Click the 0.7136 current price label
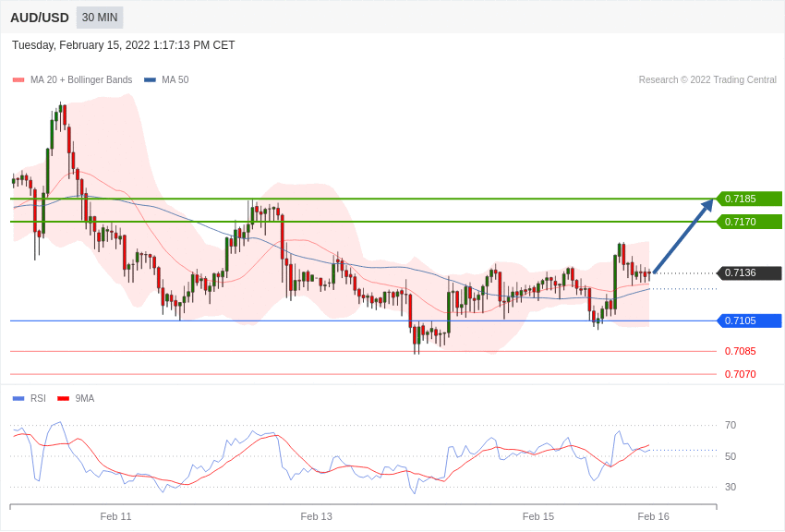The image size is (785, 532). (x=749, y=272)
